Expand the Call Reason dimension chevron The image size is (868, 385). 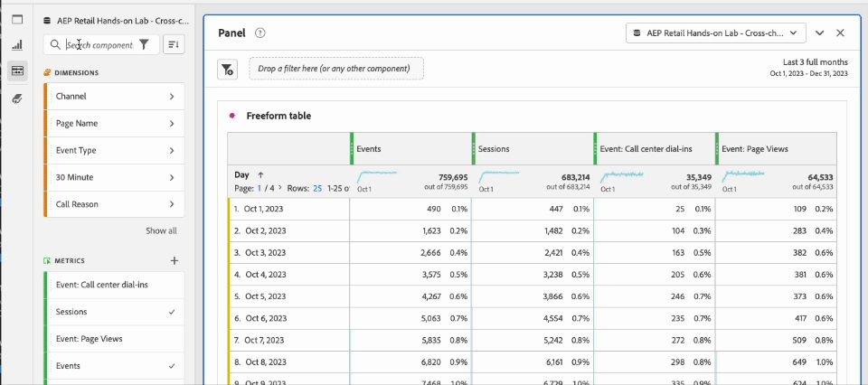coord(172,204)
